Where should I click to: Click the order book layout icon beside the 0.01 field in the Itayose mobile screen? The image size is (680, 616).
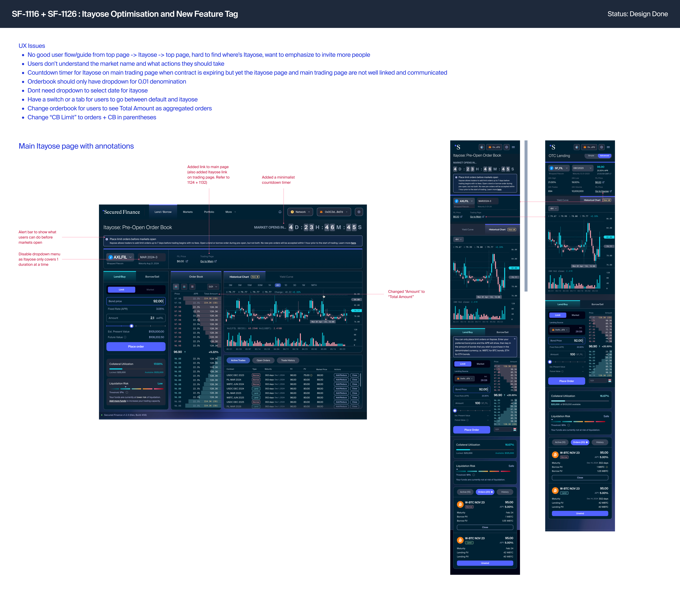(515, 429)
